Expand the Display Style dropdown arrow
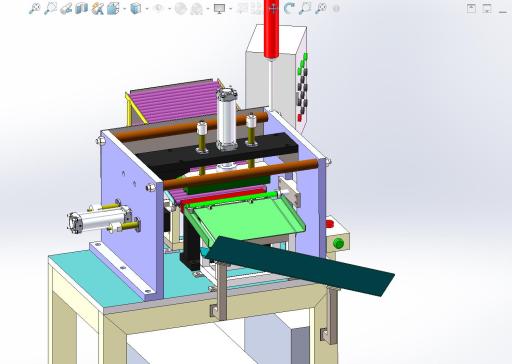Image resolution: width=512 pixels, height=364 pixels. [x=147, y=9]
